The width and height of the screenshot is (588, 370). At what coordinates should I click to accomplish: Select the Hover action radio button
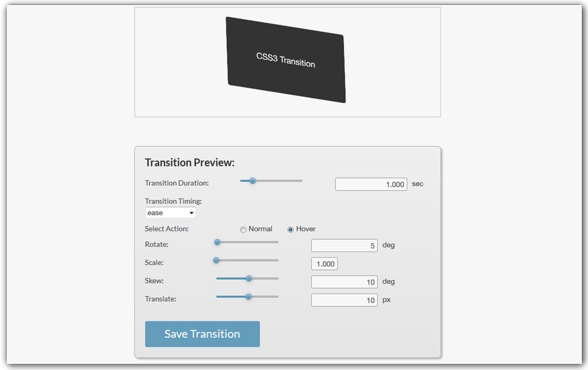(x=290, y=229)
